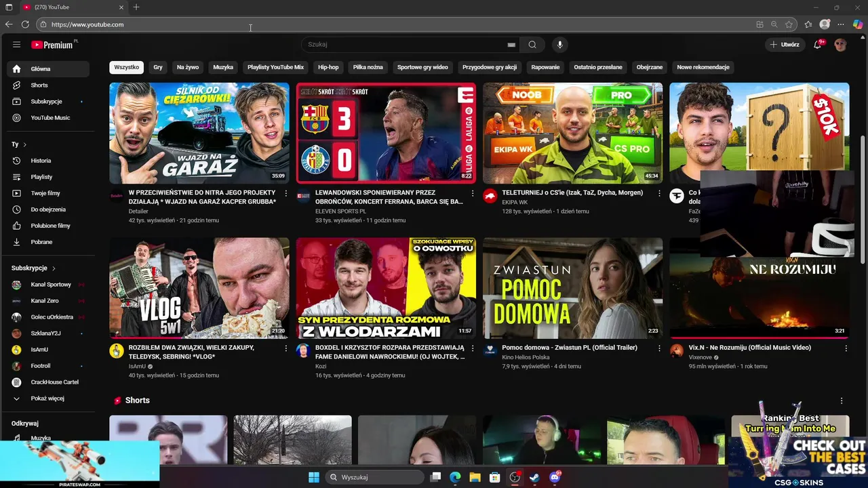The image size is (868, 488).
Task: Open Historia in the sidebar
Action: pos(48,161)
